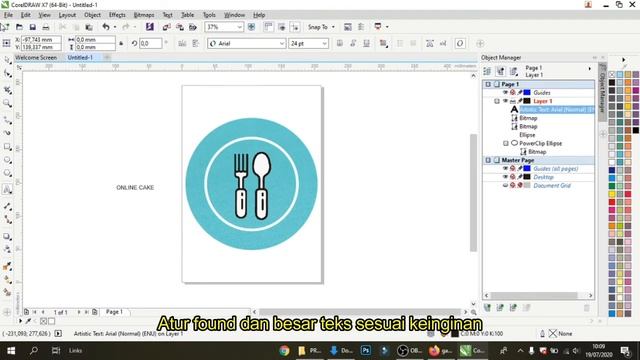
Task: Select the Polygon tool
Action: tap(7, 173)
